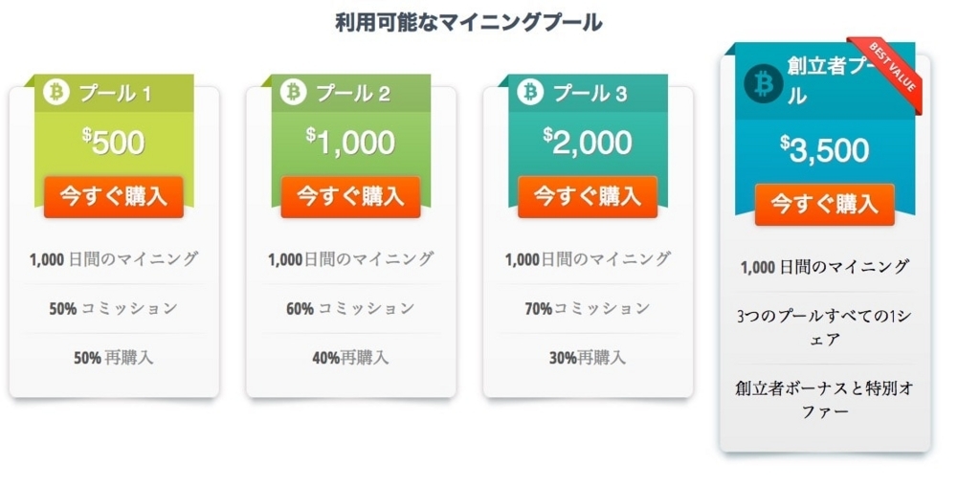The image size is (980, 487).
Task: Buy the $1,000 pool now
Action: [350, 197]
